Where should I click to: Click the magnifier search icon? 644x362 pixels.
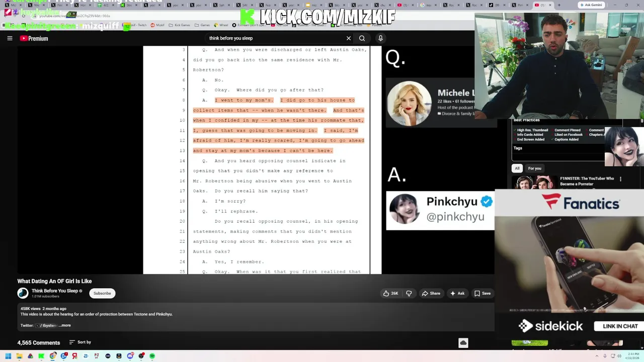pyautogui.click(x=362, y=38)
